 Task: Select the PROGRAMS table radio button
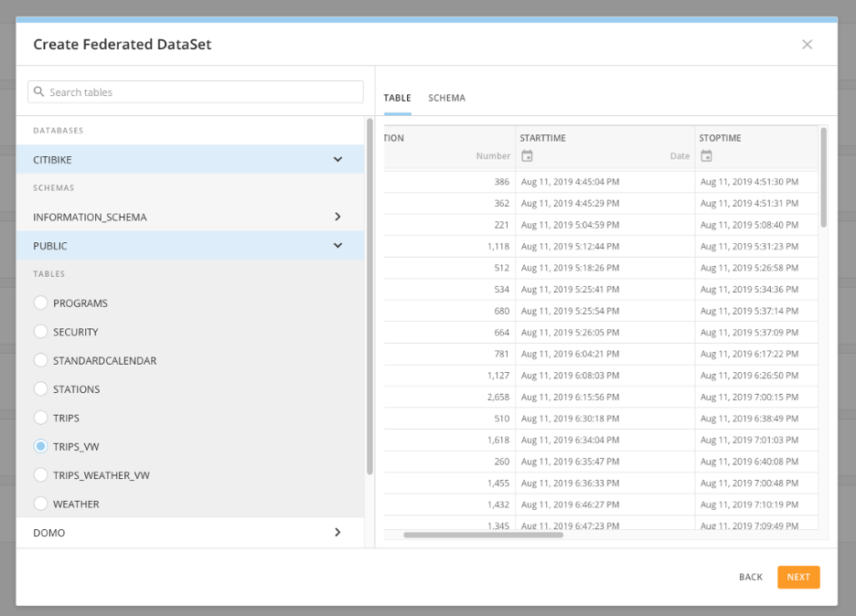click(41, 303)
